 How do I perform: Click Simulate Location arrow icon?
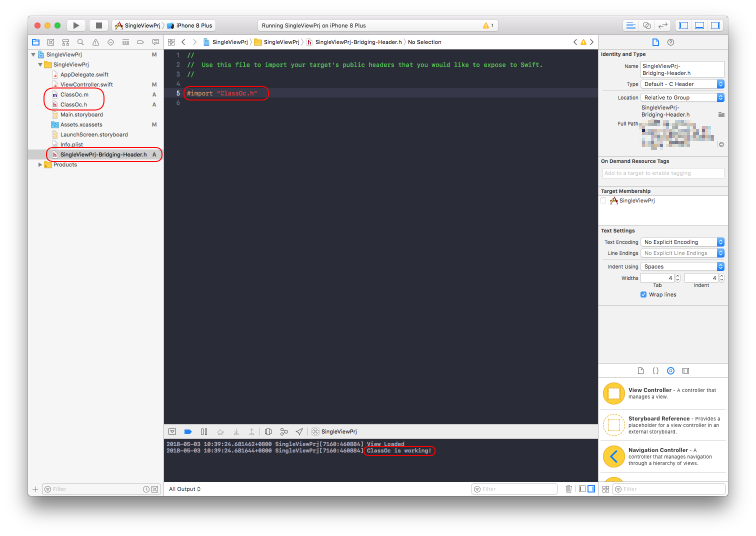point(299,431)
